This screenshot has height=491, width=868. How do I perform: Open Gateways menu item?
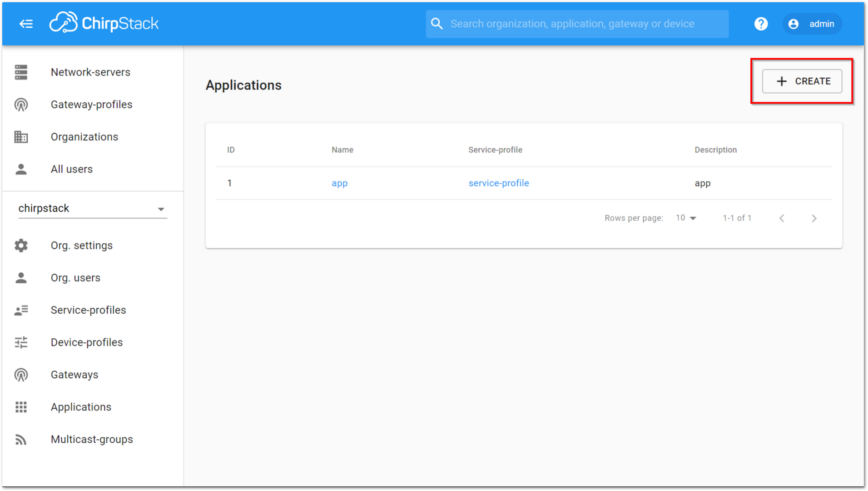[x=93, y=375]
